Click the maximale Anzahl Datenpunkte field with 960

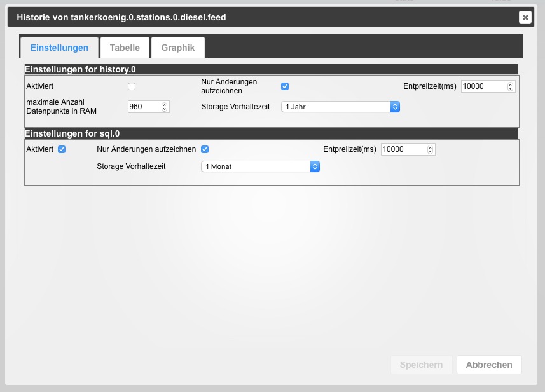[x=143, y=107]
